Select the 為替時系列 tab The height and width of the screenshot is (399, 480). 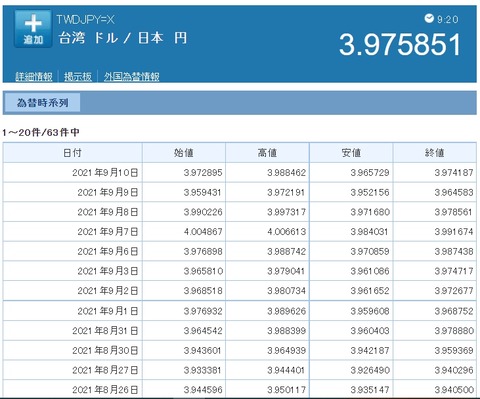(42, 103)
